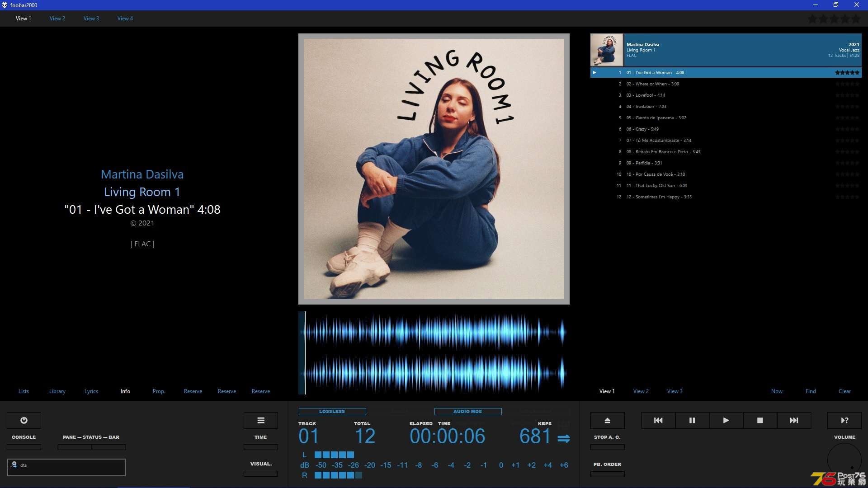Viewport: 868px width, 488px height.
Task: Stop playback with the stop button
Action: point(760,420)
